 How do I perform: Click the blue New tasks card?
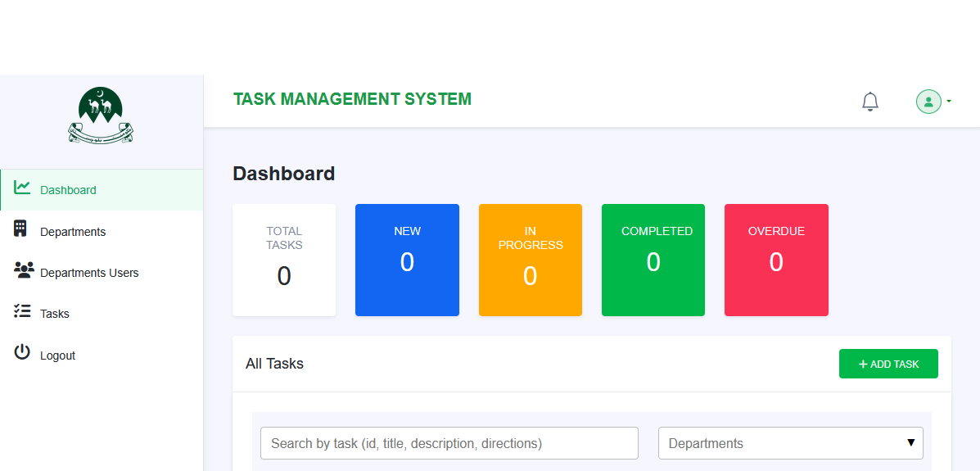407,260
